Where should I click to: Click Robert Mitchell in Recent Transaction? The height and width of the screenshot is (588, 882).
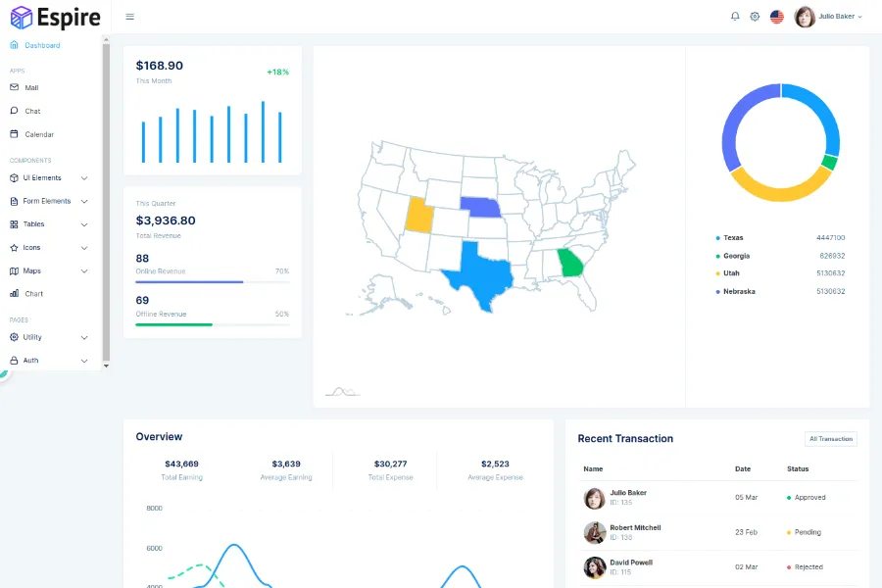tap(635, 528)
